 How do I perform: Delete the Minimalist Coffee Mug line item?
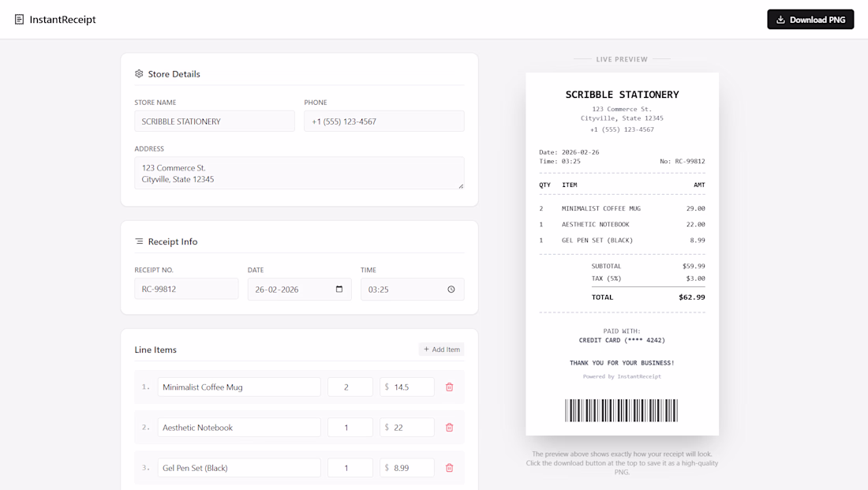[450, 387]
